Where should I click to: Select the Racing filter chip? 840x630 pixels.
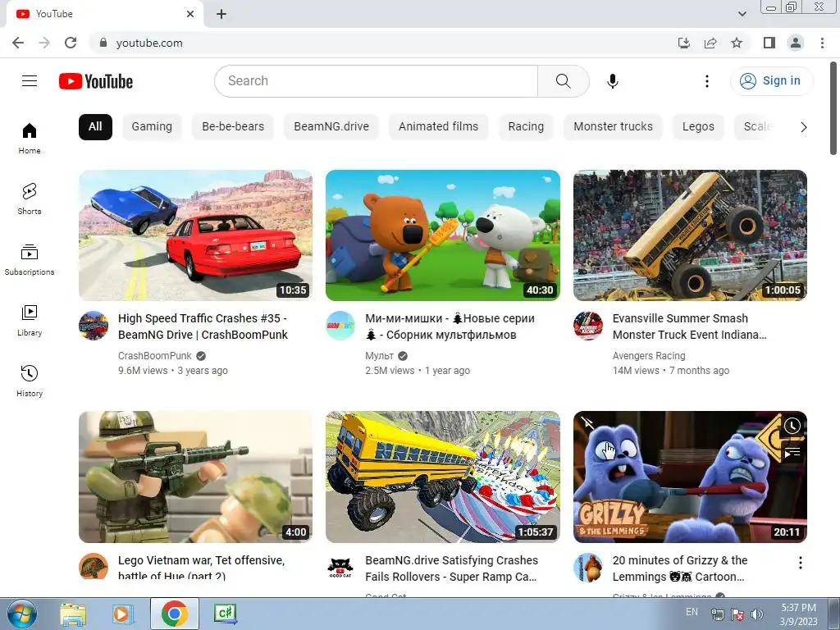526,127
